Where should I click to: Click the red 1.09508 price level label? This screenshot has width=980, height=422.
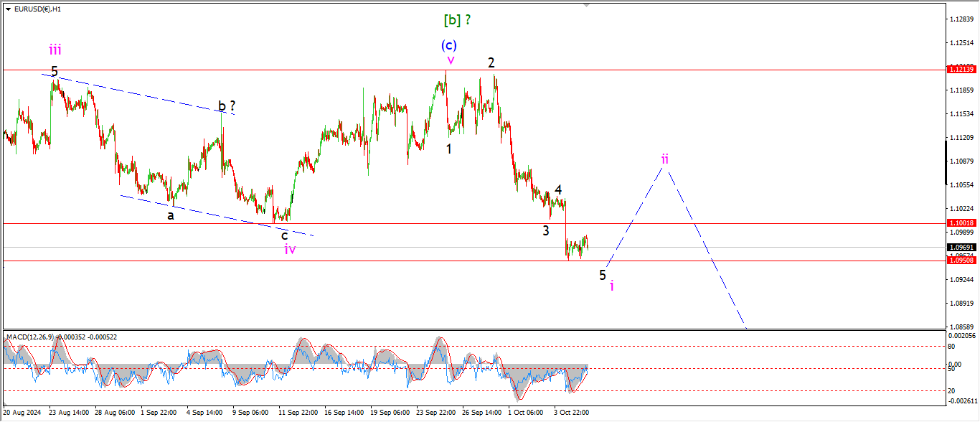pyautogui.click(x=961, y=261)
